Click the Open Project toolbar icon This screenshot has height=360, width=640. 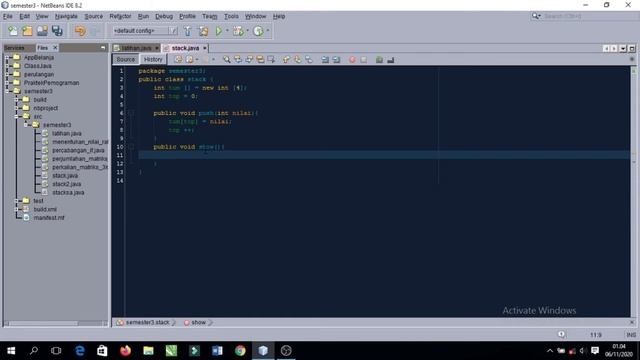click(42, 31)
